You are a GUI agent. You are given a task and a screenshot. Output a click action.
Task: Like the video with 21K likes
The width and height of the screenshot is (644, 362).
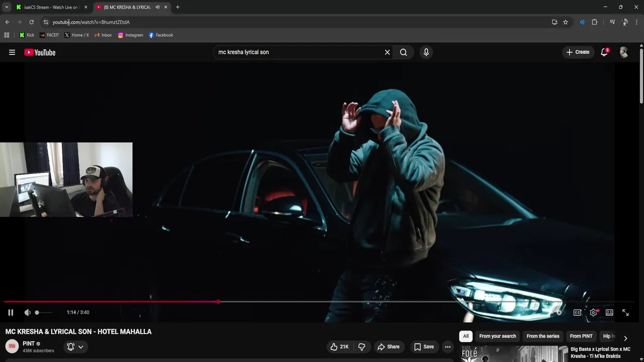340,346
